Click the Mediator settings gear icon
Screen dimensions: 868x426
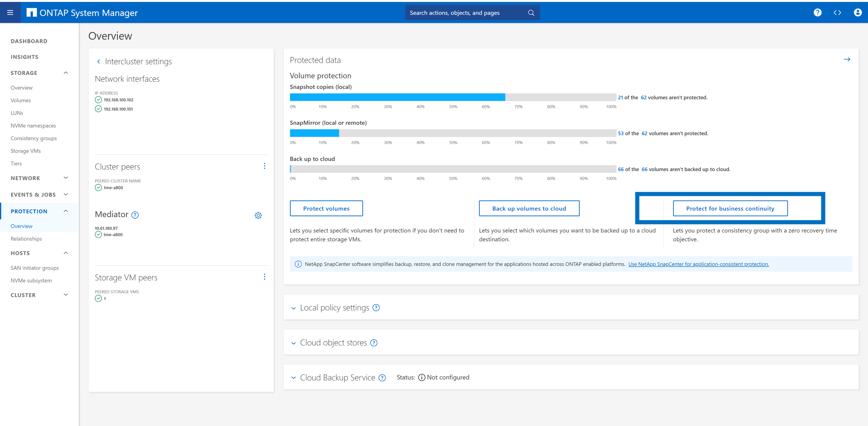(x=258, y=215)
